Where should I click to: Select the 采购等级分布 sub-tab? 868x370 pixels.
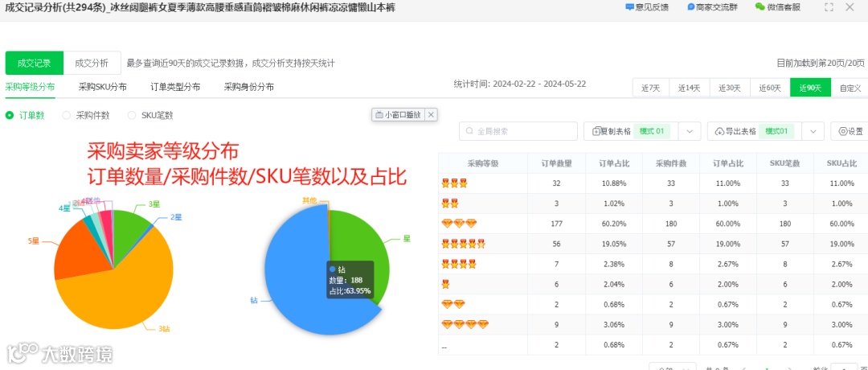[30, 87]
